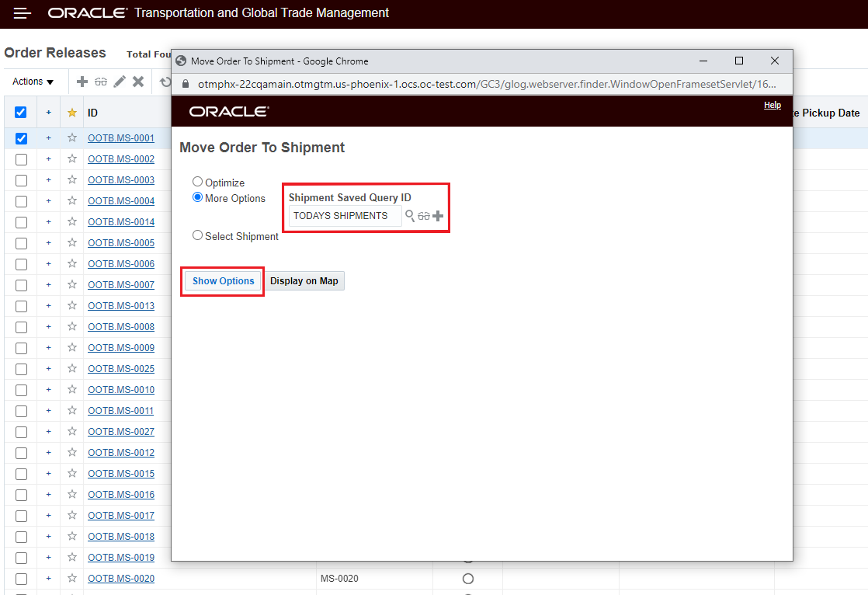This screenshot has width=868, height=595.
Task: Select the Optimize radio button
Action: [197, 182]
